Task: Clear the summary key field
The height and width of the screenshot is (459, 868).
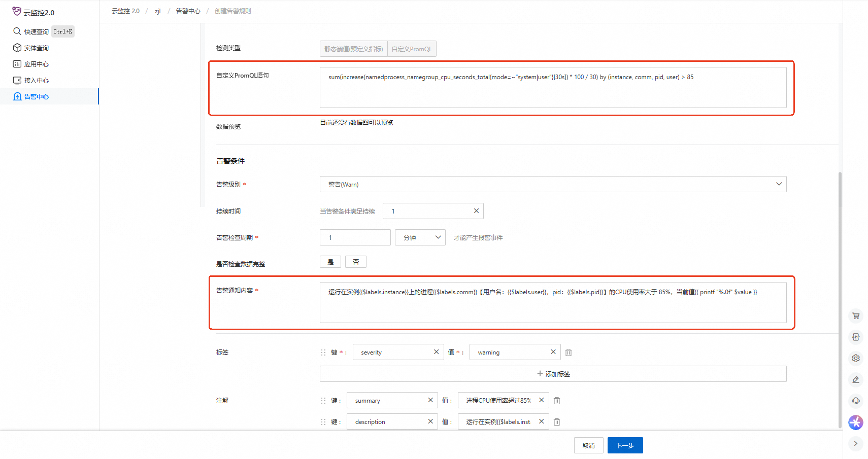Action: pos(430,400)
